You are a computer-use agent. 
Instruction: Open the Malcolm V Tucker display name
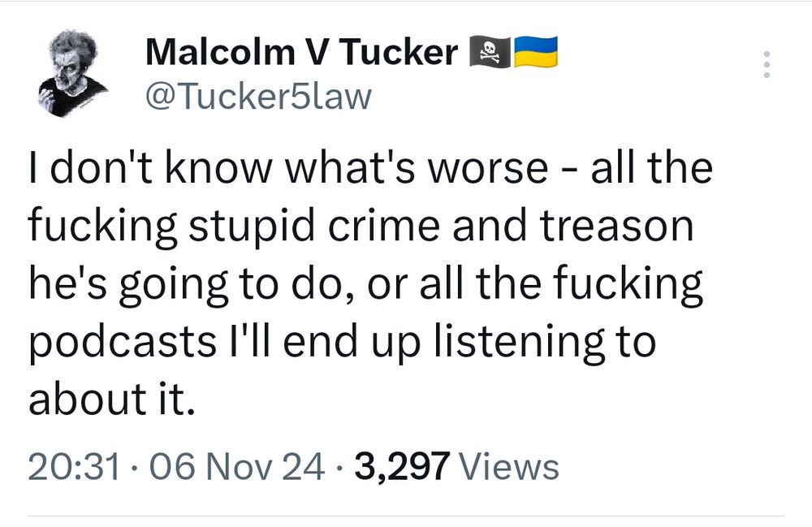click(302, 52)
